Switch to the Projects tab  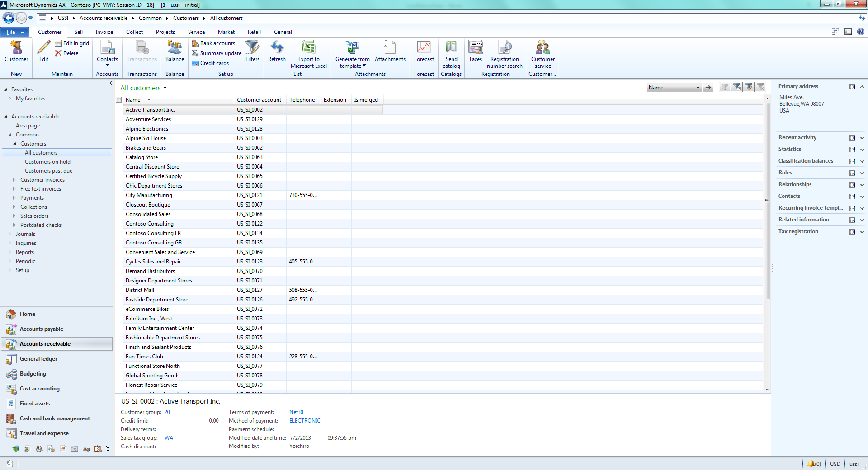165,32
